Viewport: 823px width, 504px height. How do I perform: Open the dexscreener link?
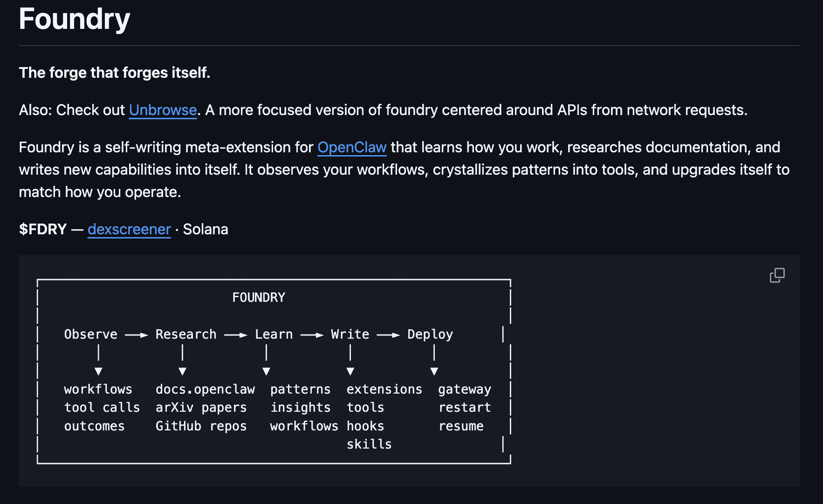pos(129,229)
